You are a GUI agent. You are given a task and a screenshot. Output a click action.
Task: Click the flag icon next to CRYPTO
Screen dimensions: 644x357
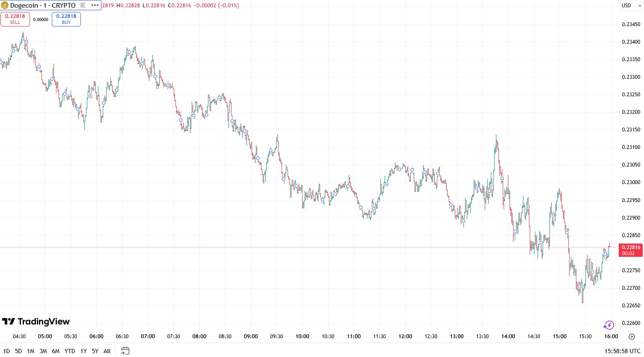coord(83,6)
